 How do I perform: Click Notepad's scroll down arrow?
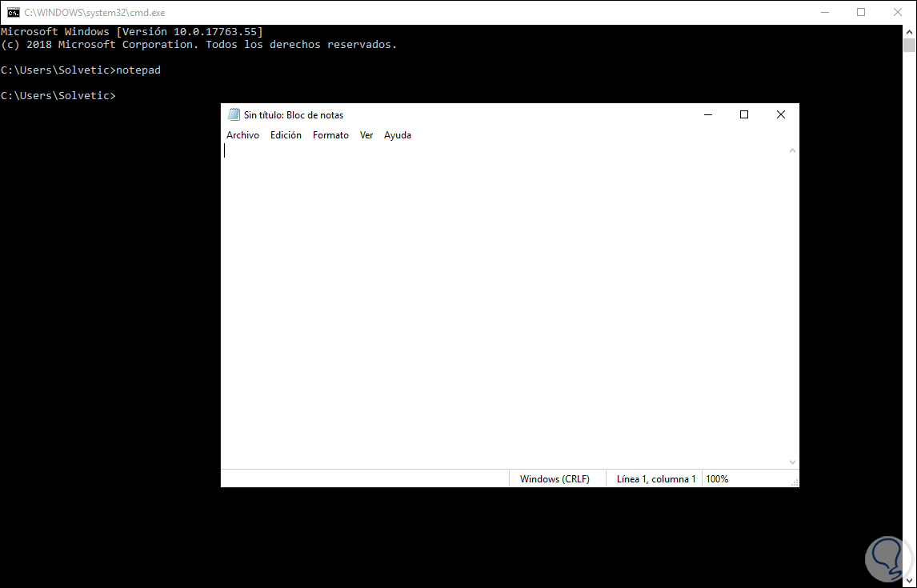[x=792, y=462]
